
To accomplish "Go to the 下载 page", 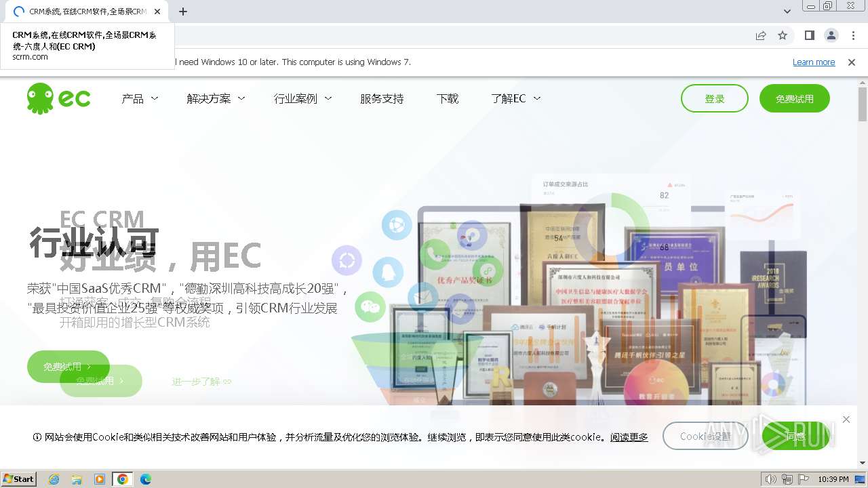I will pos(448,99).
